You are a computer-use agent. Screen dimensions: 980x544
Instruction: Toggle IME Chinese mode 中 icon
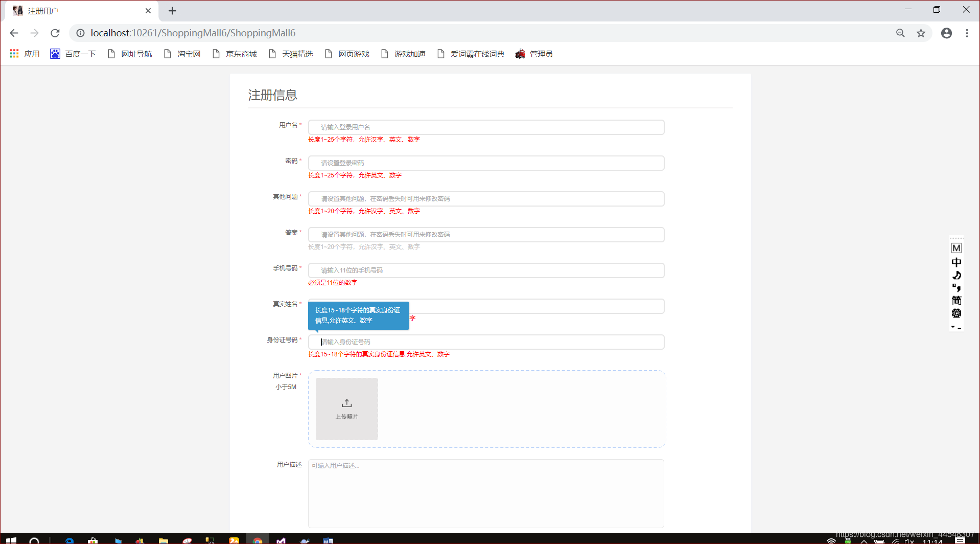click(956, 262)
